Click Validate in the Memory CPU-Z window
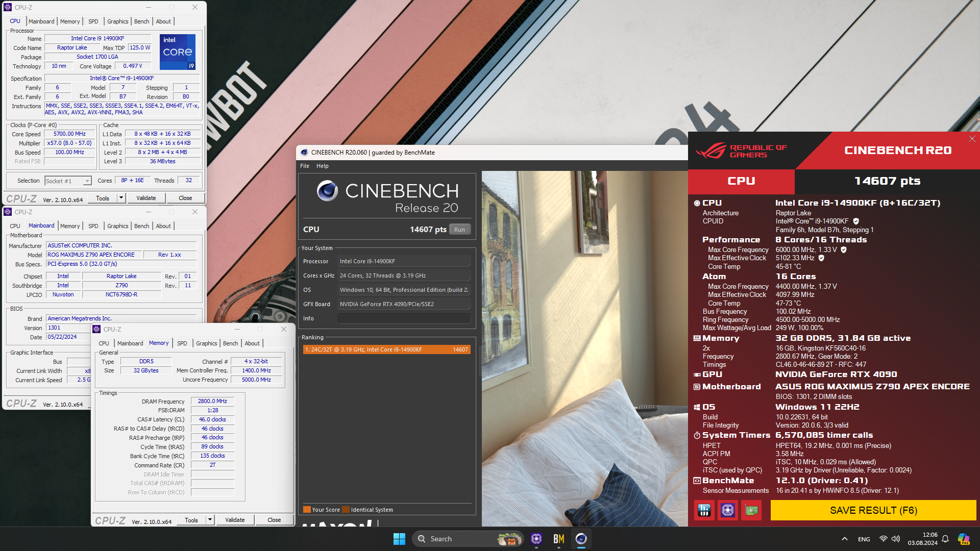The image size is (980, 551). [x=235, y=520]
